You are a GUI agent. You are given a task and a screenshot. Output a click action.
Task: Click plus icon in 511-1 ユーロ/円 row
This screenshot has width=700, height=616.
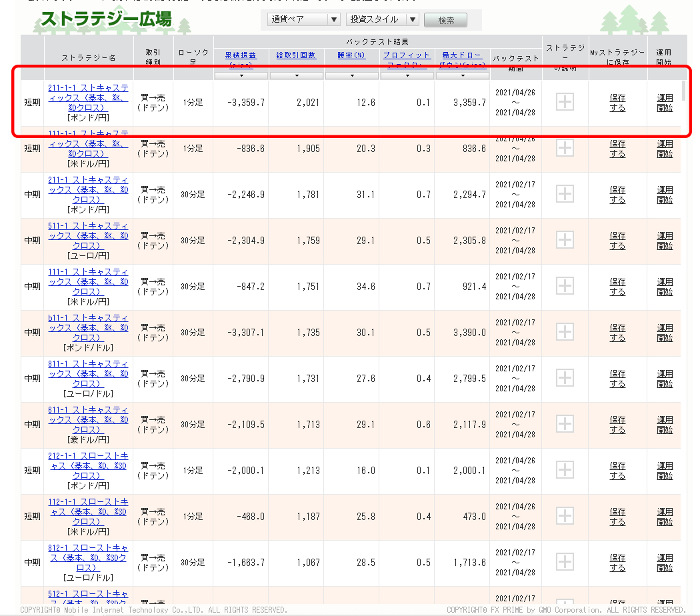565,240
